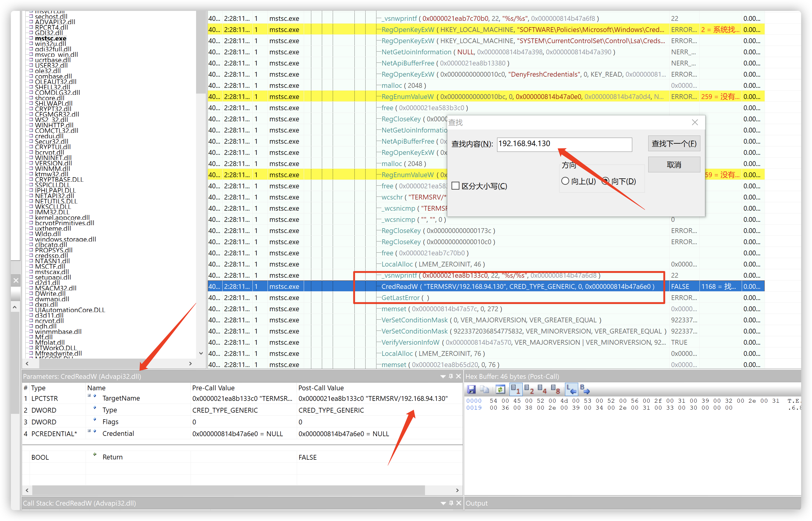The image size is (812, 521).
Task: Expand the TargetName parameter row
Action: pos(89,395)
